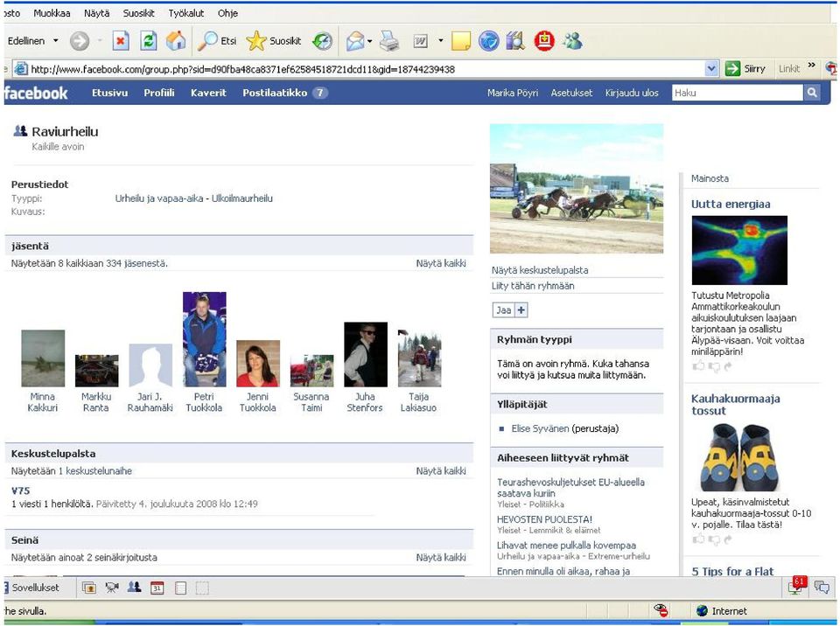Open the photos application icon in bottom bar

(89, 588)
